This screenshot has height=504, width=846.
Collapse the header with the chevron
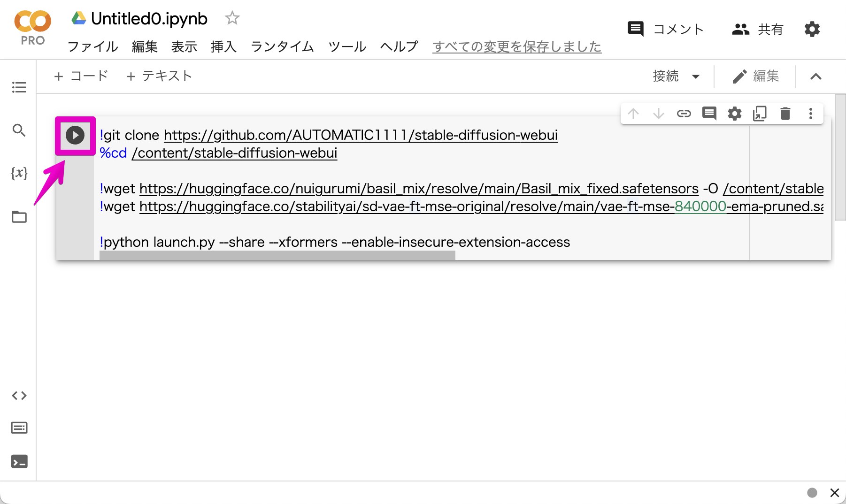(815, 76)
